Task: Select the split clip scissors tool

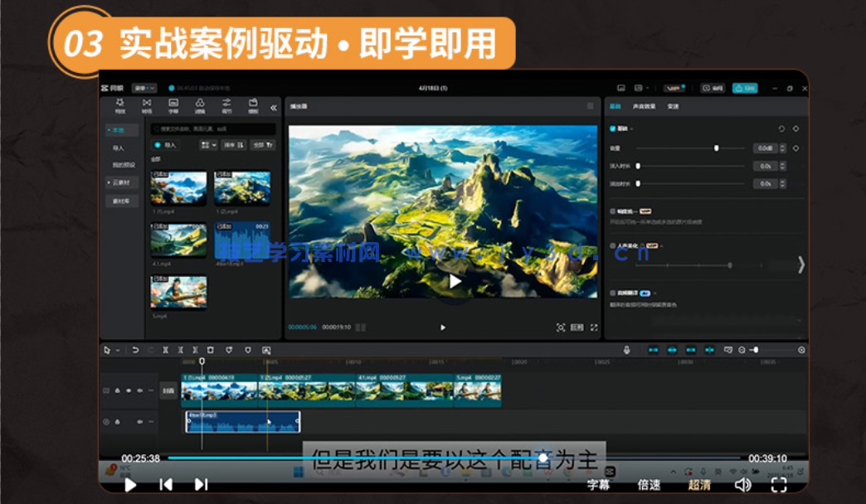Action: tap(165, 351)
